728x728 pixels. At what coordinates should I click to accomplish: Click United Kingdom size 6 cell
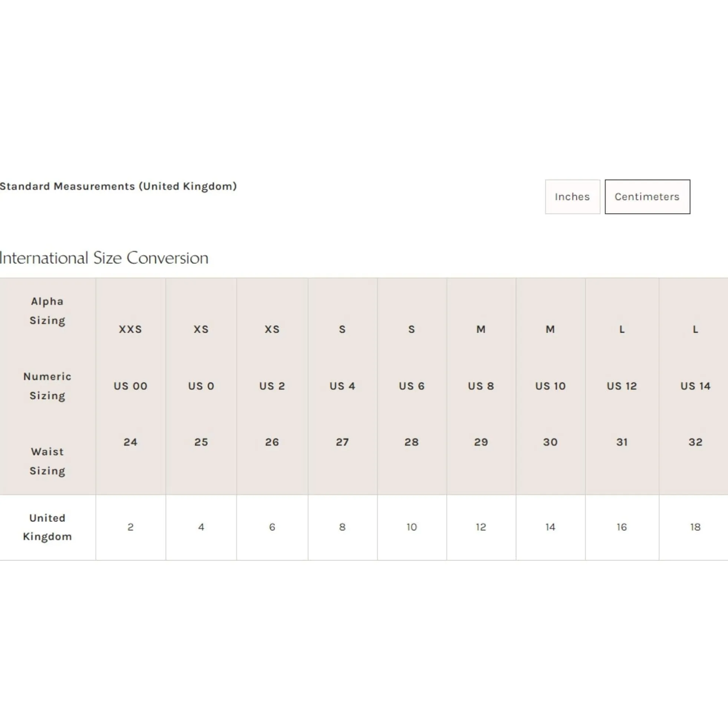pyautogui.click(x=273, y=527)
